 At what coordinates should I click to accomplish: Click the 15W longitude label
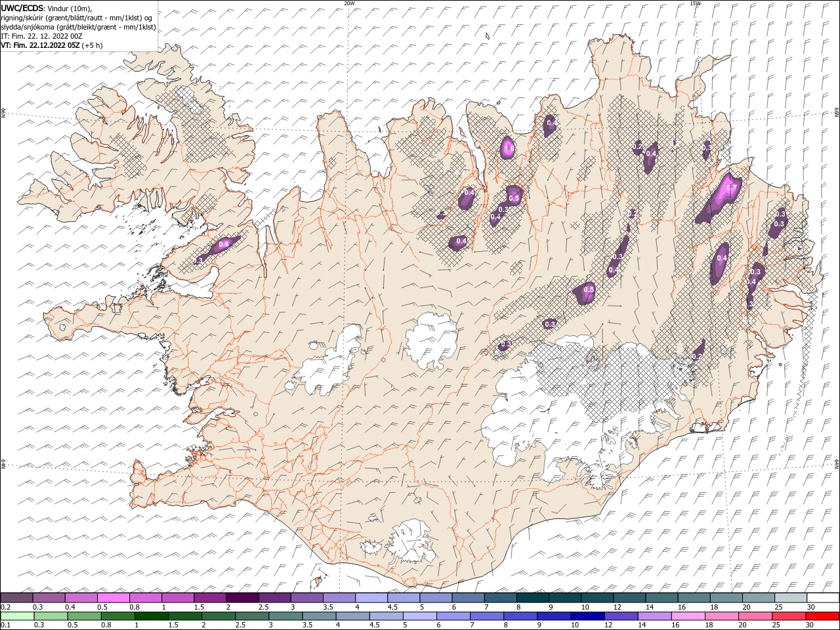[695, 3]
